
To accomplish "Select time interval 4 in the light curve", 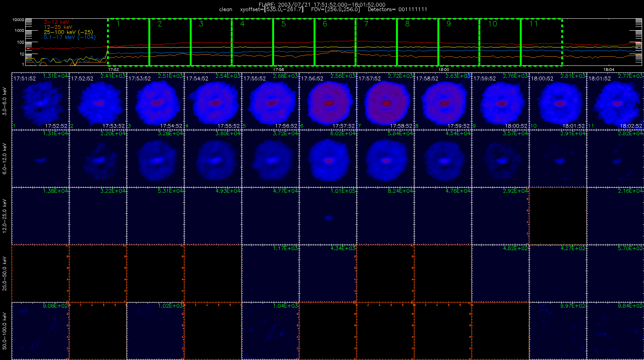I will tap(252, 42).
